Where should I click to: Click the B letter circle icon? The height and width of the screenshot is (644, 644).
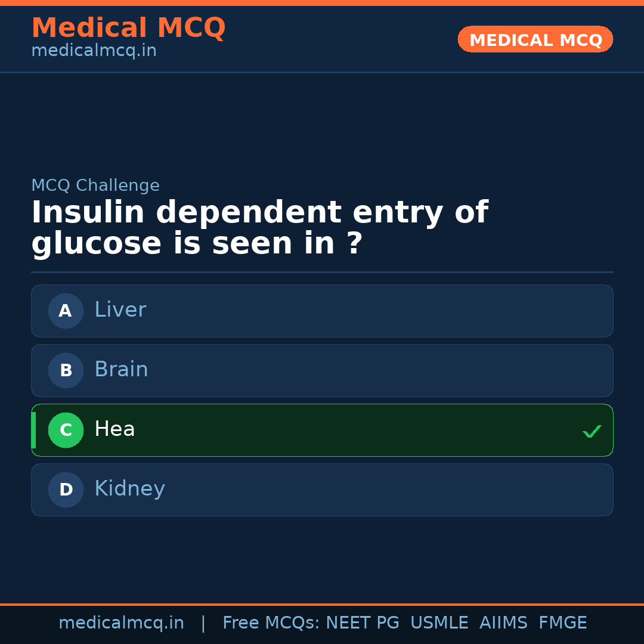click(x=66, y=370)
